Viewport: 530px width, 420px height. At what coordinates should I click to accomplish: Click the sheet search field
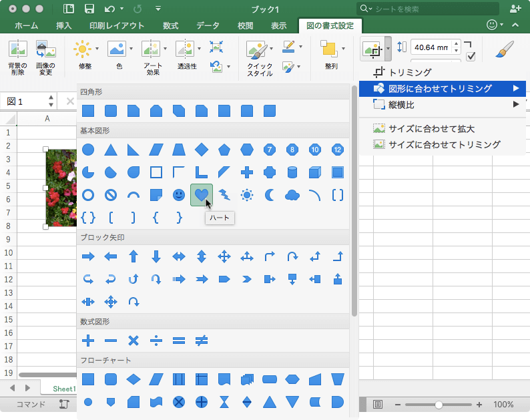[x=434, y=9]
